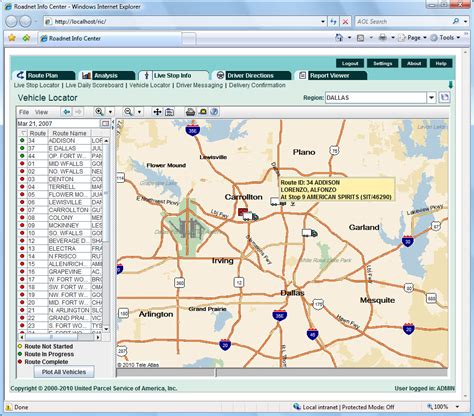Open the Region dropdown arrow
Screen dimensions: 474x416
[432, 98]
